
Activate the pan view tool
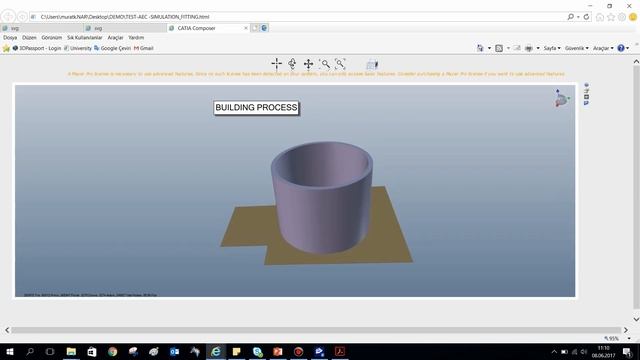click(x=308, y=64)
